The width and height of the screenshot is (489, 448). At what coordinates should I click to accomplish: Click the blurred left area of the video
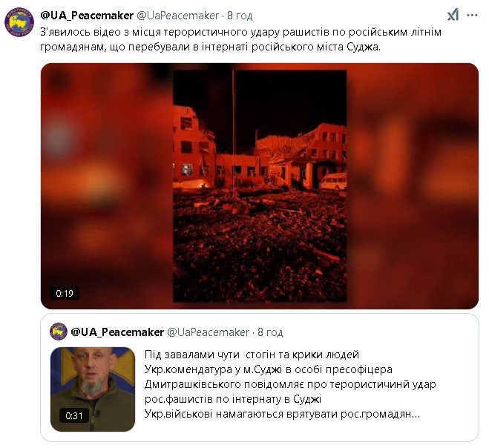(x=107, y=186)
